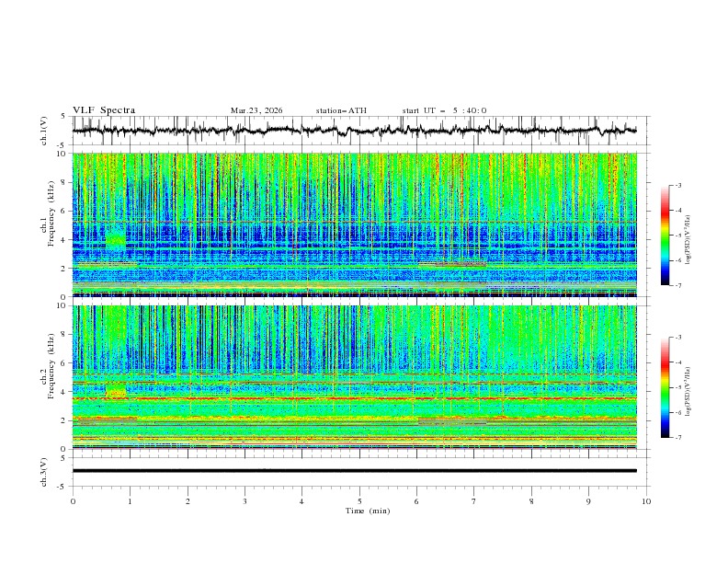728x563 pixels.
Task: Click the "-3" tick on ch.1 colorbar
Action: tap(677, 185)
